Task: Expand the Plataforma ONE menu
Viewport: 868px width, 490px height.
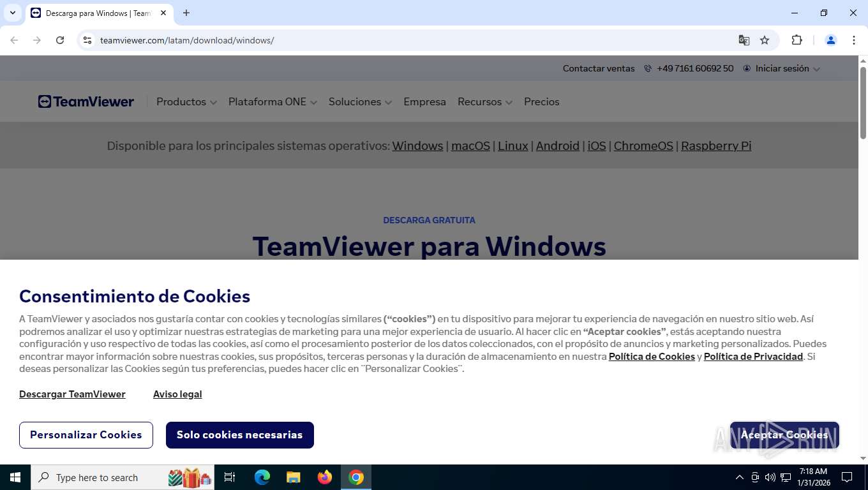Action: [x=273, y=101]
